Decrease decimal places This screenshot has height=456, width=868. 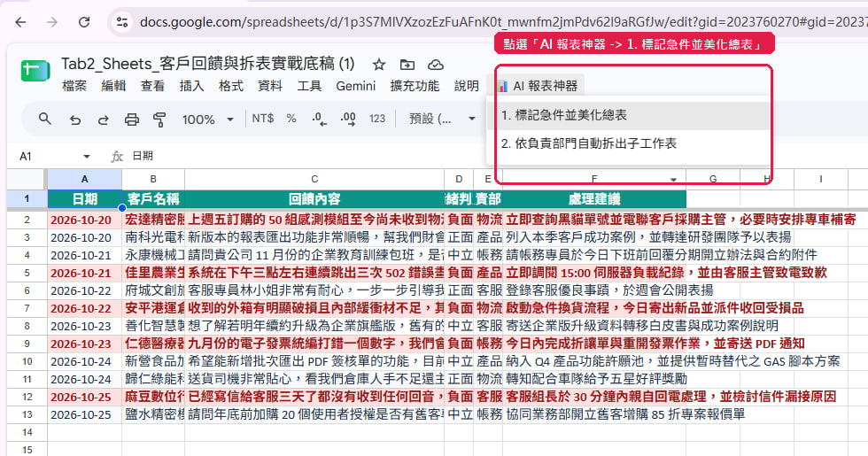320,119
